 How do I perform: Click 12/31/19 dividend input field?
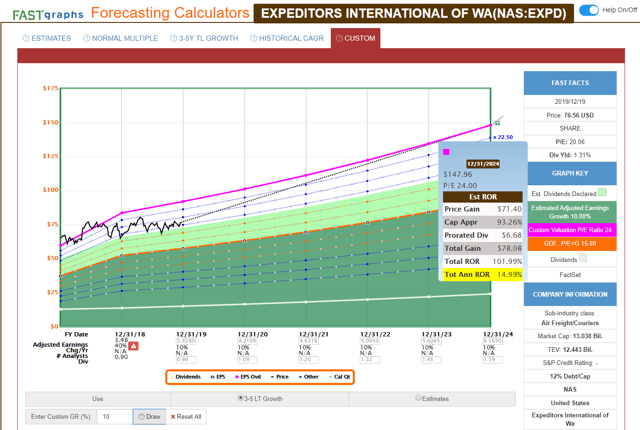coord(186,360)
